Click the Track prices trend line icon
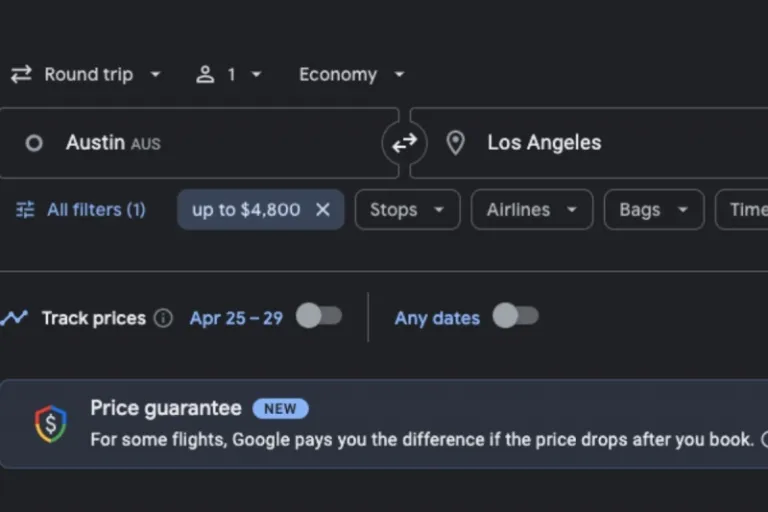Image resolution: width=768 pixels, height=512 pixels. [x=14, y=318]
